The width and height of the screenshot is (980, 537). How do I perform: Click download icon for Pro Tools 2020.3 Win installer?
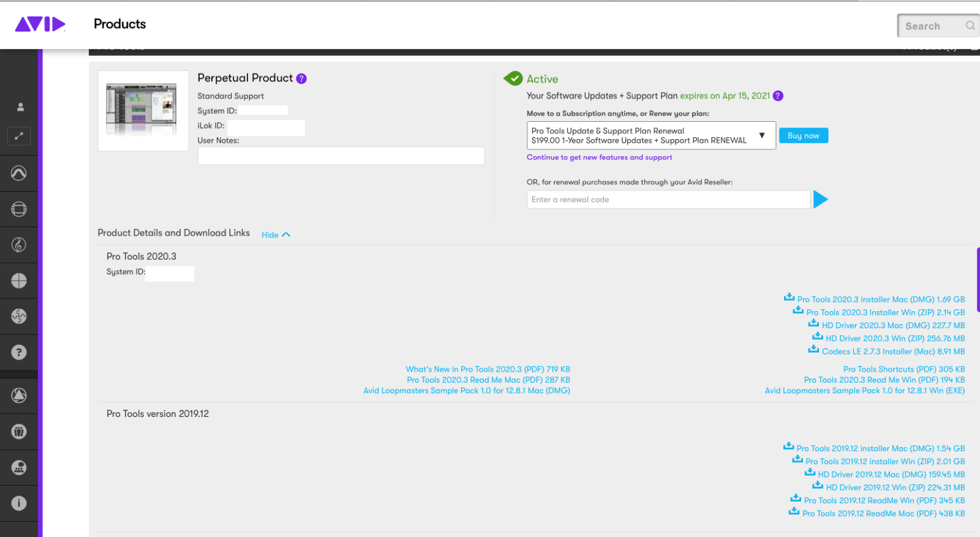(798, 310)
